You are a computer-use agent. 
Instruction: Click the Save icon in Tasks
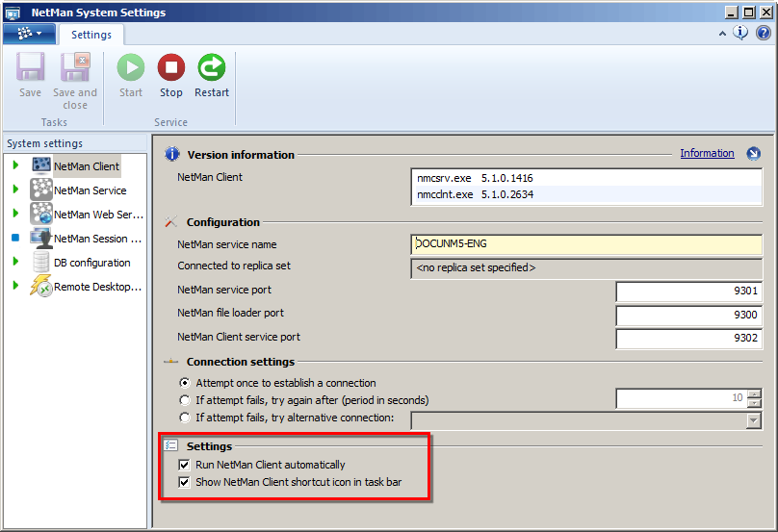click(x=30, y=67)
